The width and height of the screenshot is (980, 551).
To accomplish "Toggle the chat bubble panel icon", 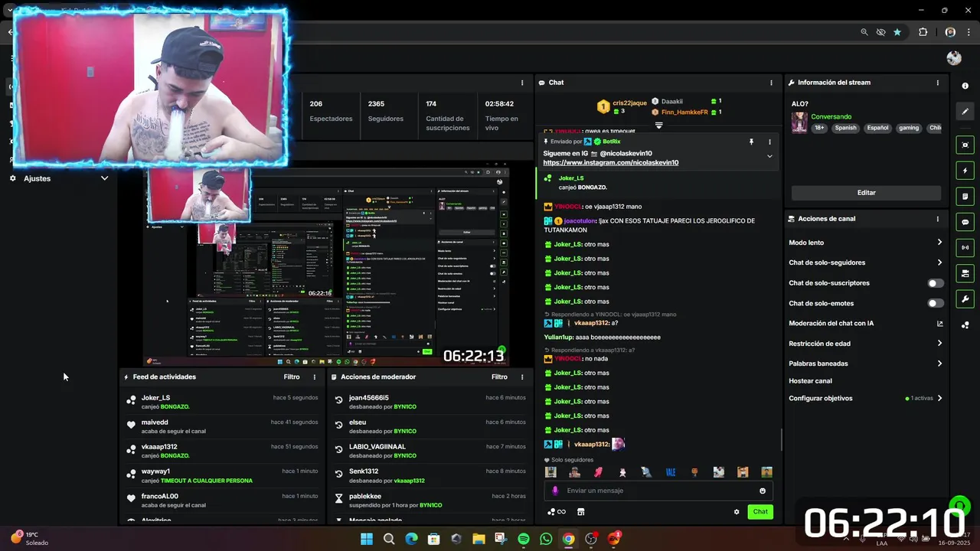I will [965, 222].
